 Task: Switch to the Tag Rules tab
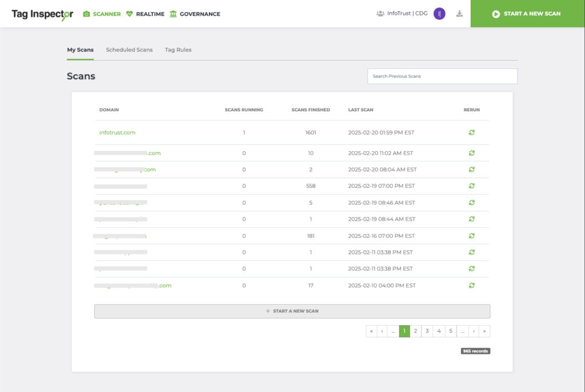click(x=178, y=50)
